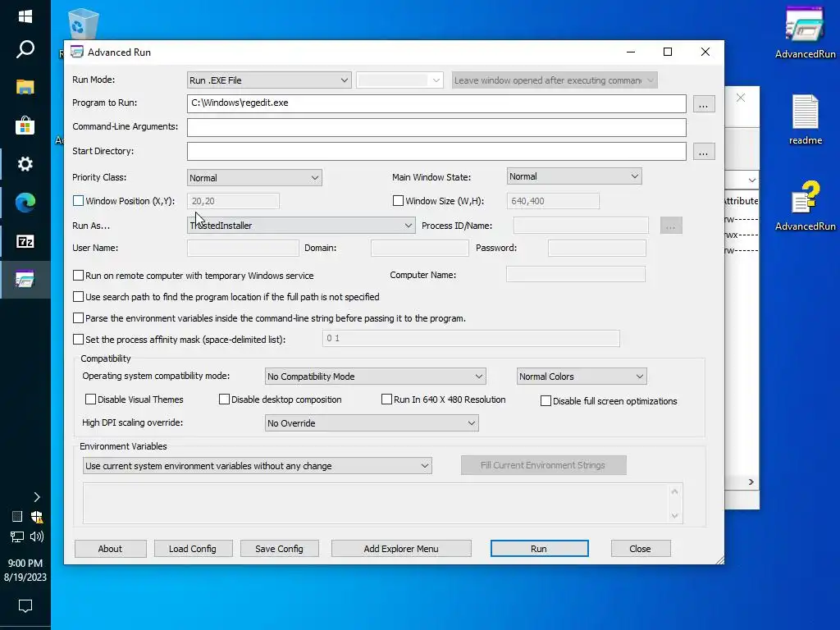Click the Run button
840x630 pixels.
pos(539,549)
